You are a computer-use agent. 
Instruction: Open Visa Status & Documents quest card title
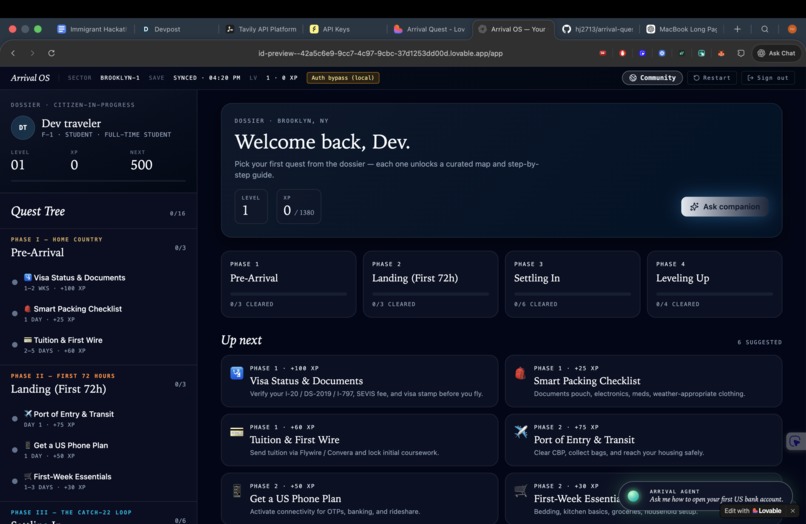(x=306, y=381)
